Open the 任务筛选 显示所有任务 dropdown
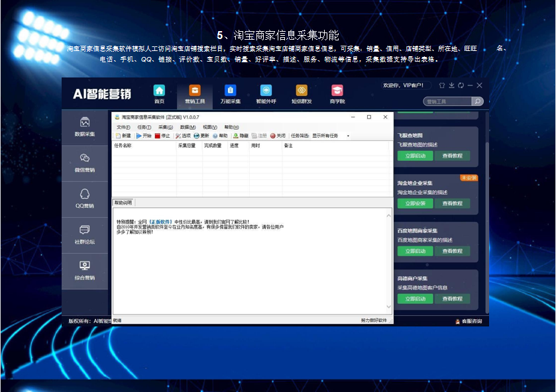 331,136
